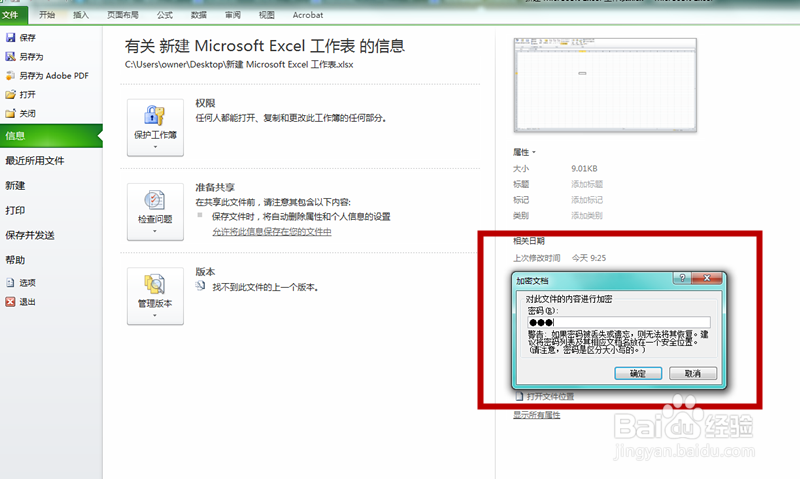Click inside the 密码 password input field

click(618, 322)
